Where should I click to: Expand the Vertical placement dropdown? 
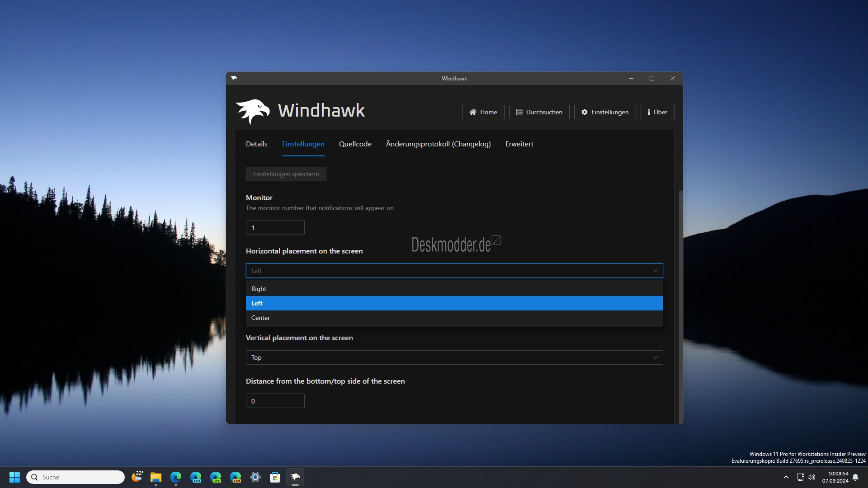click(454, 357)
